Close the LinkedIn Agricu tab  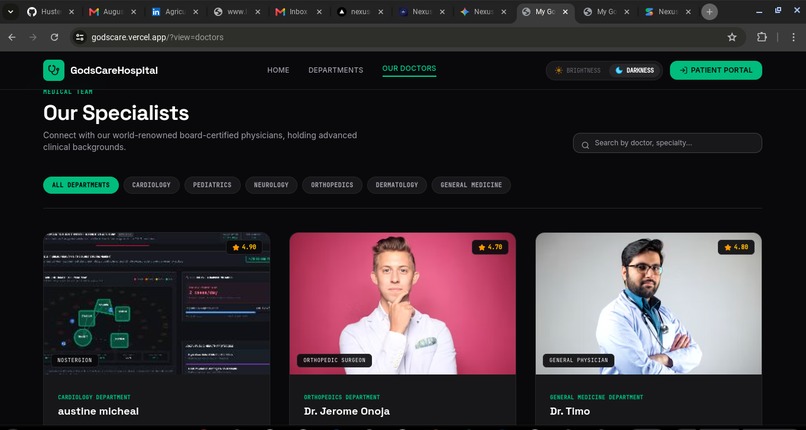[195, 12]
